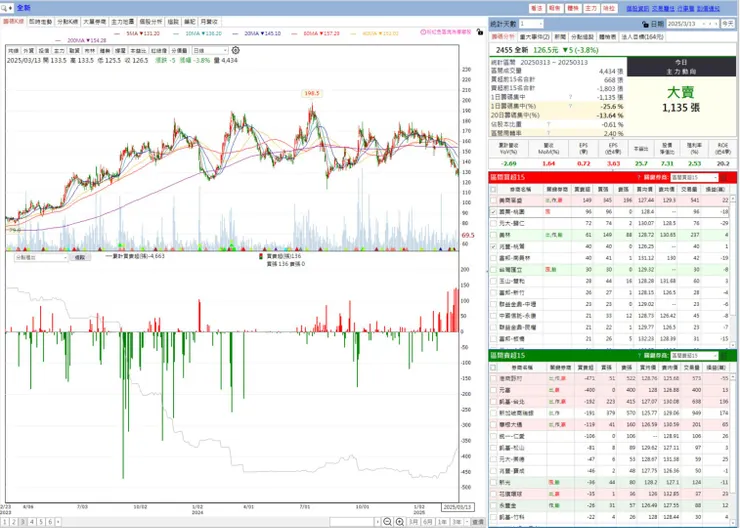Open chart settings gear icon
The height and width of the screenshot is (528, 740).
[235, 50]
